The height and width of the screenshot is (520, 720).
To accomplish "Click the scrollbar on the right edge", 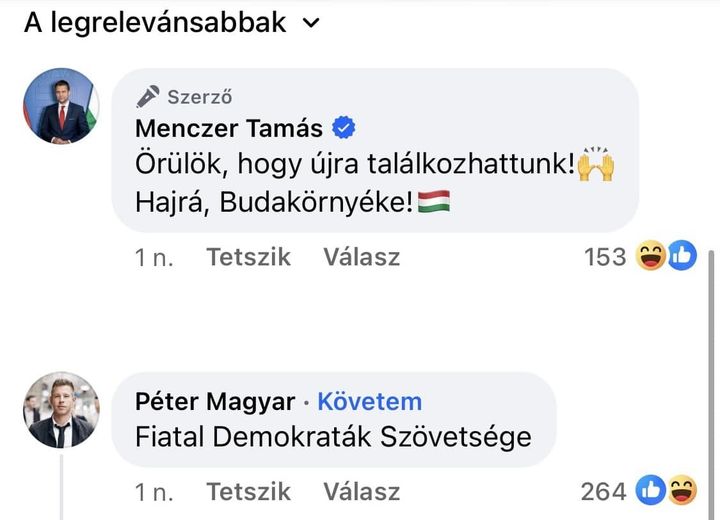I will click(x=713, y=380).
